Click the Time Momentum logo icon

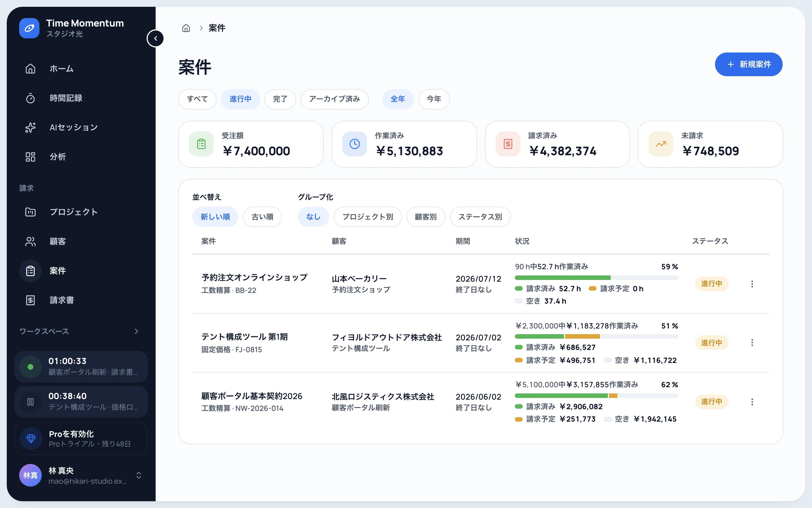[x=29, y=28]
